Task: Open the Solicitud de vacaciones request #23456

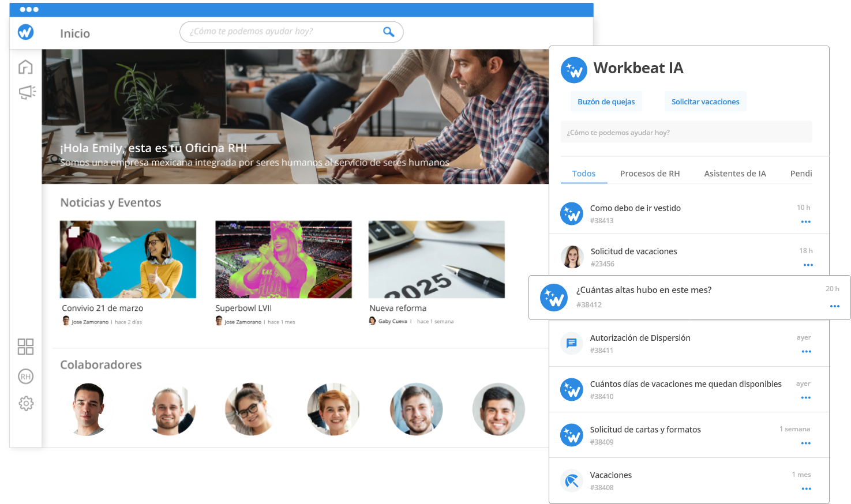Action: point(689,256)
